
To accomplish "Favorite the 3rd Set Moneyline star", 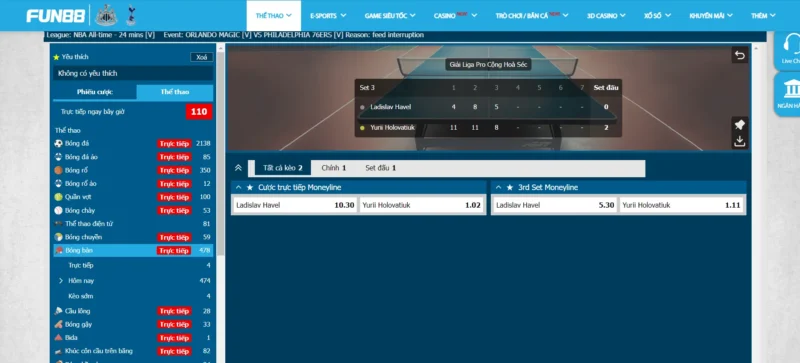I will 510,187.
